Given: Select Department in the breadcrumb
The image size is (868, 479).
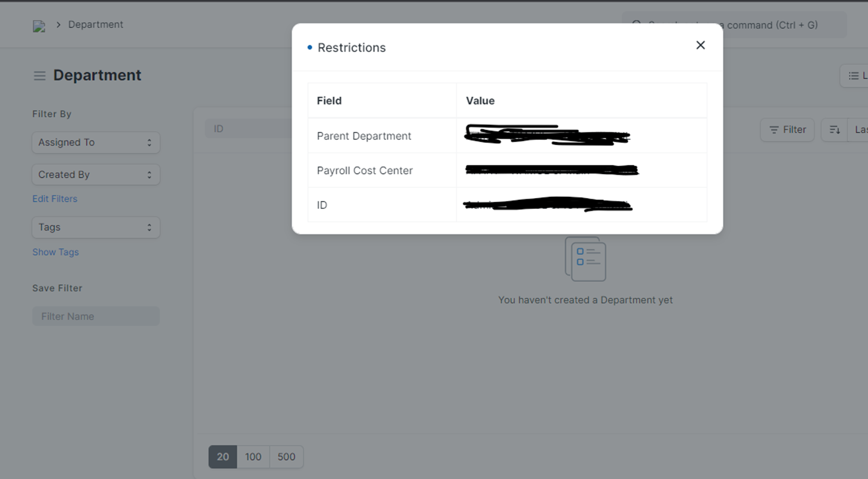Looking at the screenshot, I should (95, 24).
